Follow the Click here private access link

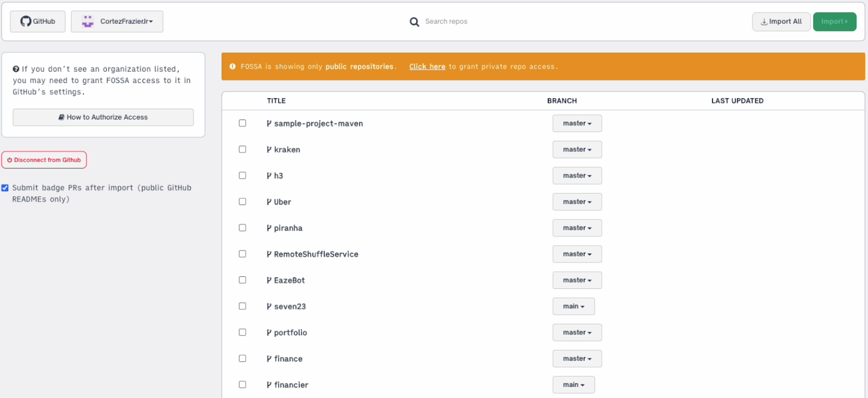(427, 66)
